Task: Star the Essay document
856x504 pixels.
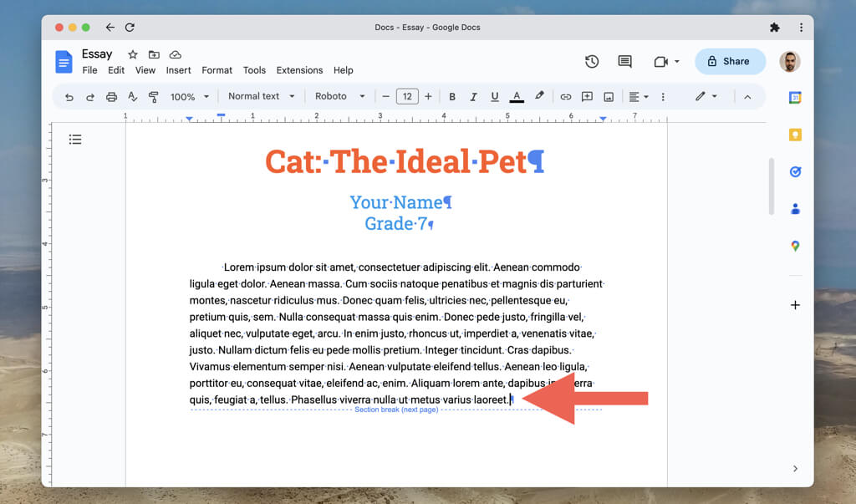Action: click(132, 54)
